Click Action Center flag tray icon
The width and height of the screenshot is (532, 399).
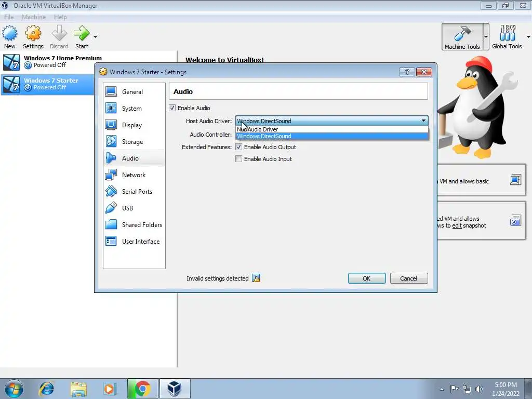[x=454, y=389]
